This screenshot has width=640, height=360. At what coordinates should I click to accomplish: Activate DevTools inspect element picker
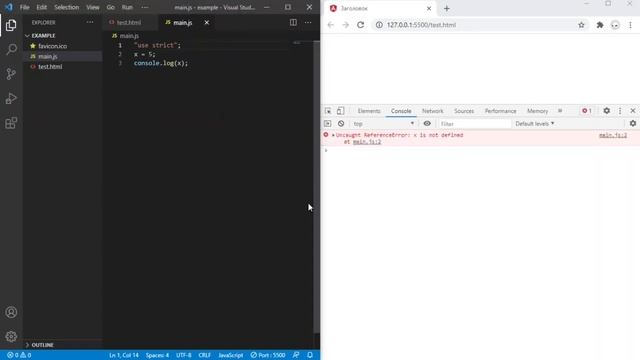coord(328,111)
